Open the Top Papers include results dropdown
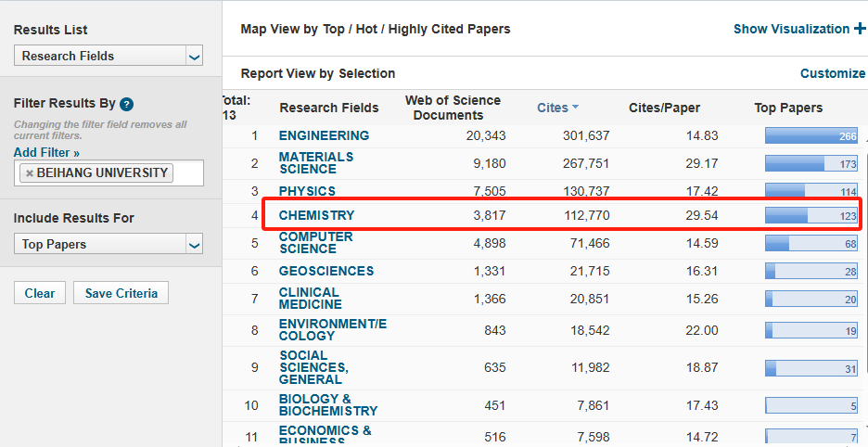Screen dimensions: 868x447 [x=194, y=245]
